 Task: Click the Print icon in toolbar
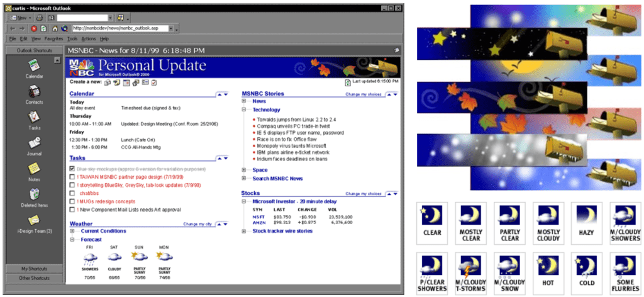coord(39,18)
